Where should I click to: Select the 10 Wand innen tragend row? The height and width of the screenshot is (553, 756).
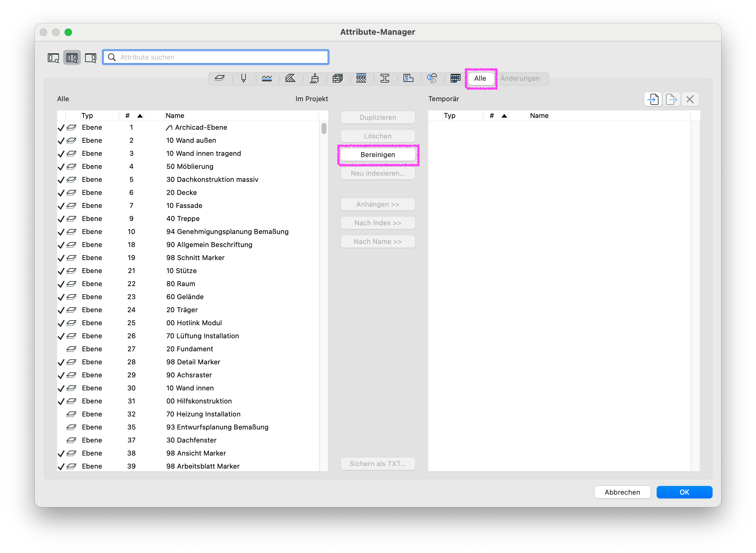[188, 154]
